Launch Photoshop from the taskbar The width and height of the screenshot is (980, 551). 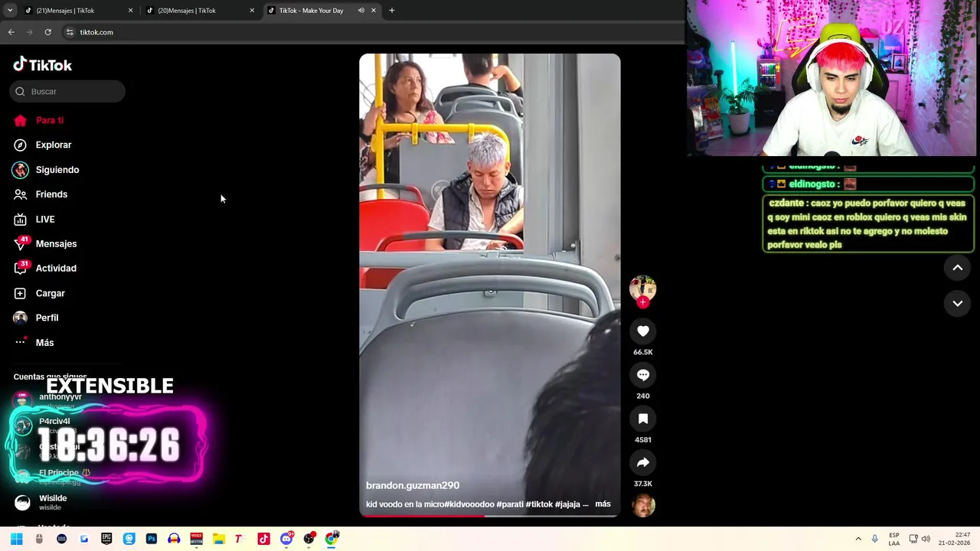coord(151,539)
